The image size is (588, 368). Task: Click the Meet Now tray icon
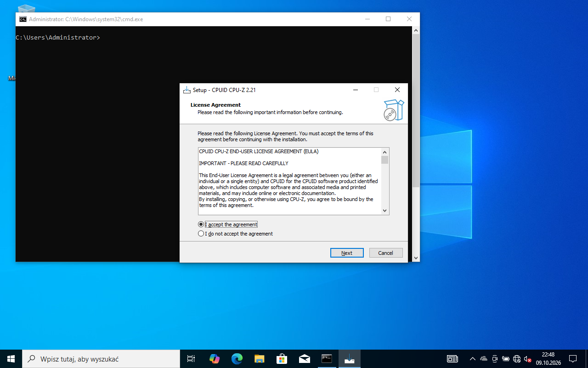495,359
